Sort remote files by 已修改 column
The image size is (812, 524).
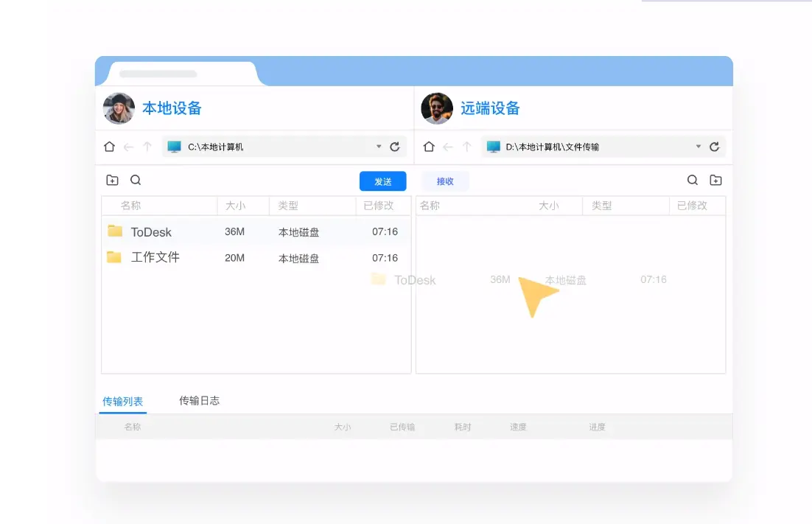(x=692, y=206)
